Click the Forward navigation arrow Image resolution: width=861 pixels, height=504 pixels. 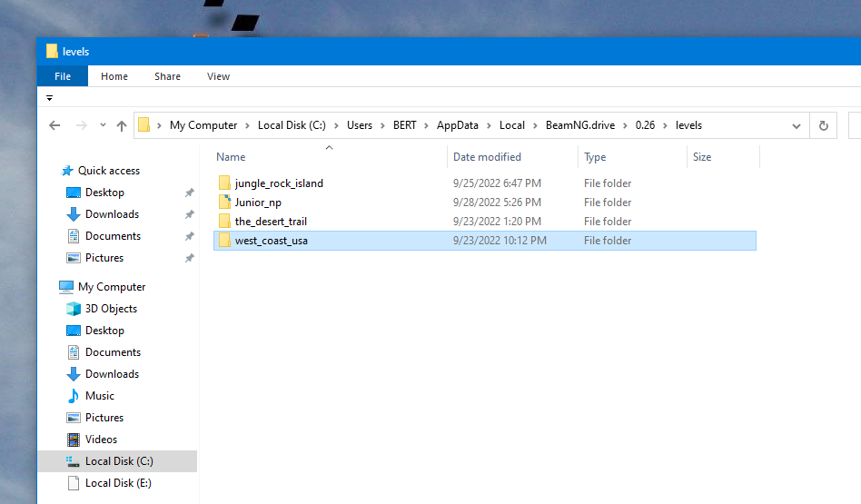point(81,125)
